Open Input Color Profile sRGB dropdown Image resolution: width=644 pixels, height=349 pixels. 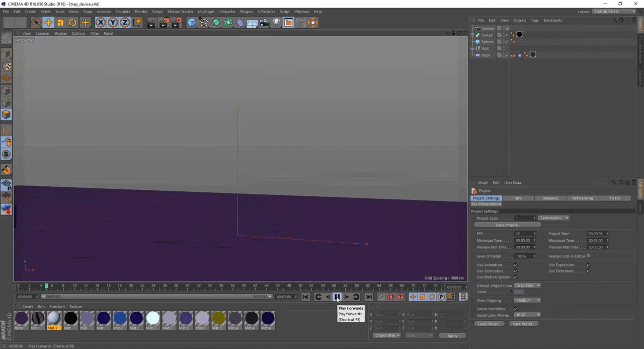(x=527, y=315)
